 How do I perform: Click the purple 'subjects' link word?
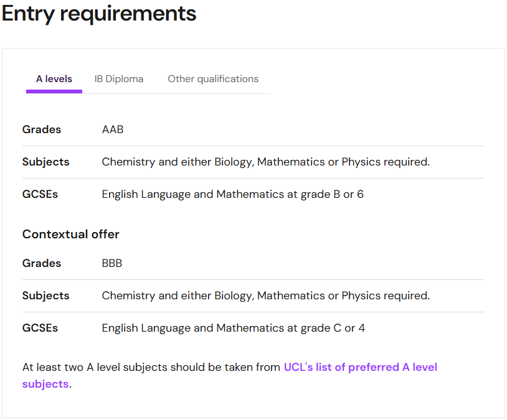45,384
